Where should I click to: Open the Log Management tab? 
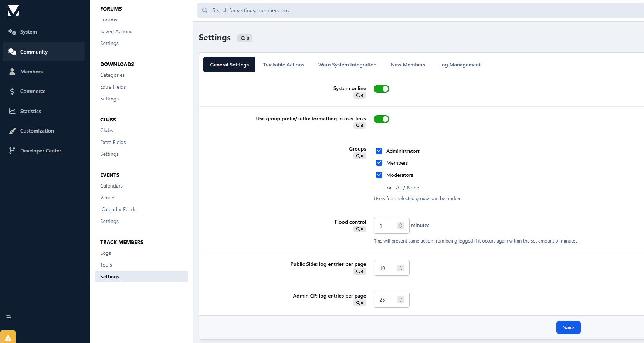(460, 65)
